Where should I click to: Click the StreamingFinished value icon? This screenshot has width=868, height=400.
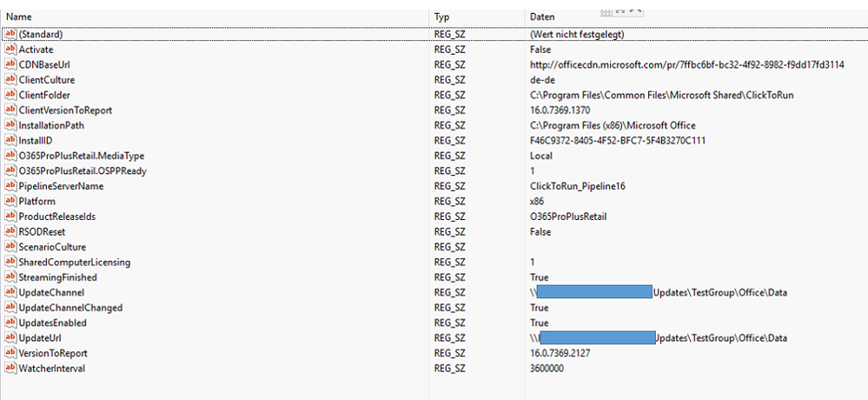[10, 277]
